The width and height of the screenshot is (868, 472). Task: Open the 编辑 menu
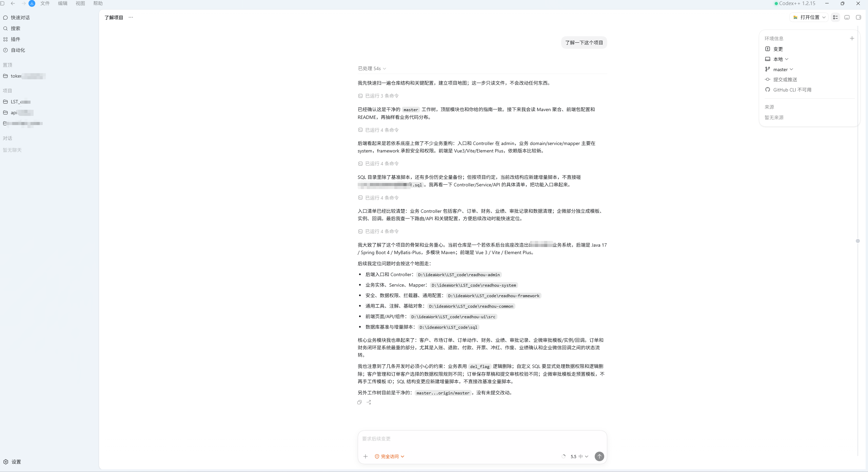[63, 3]
